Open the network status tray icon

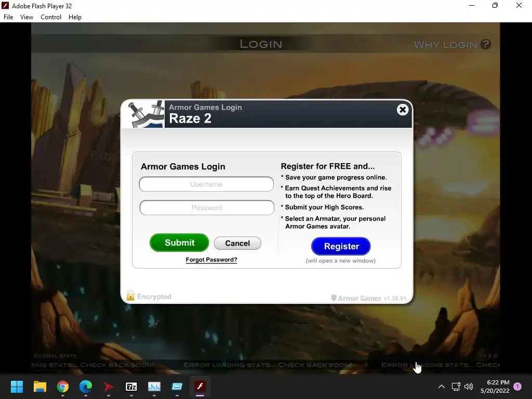point(456,387)
